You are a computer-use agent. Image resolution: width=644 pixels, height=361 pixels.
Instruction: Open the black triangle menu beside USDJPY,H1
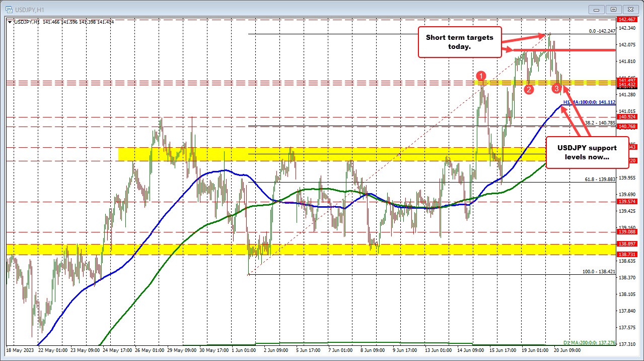point(10,22)
